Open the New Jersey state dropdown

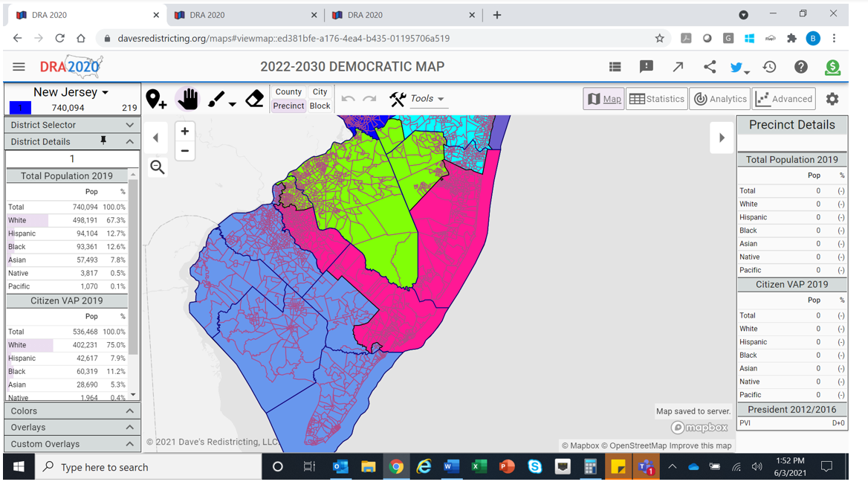71,92
